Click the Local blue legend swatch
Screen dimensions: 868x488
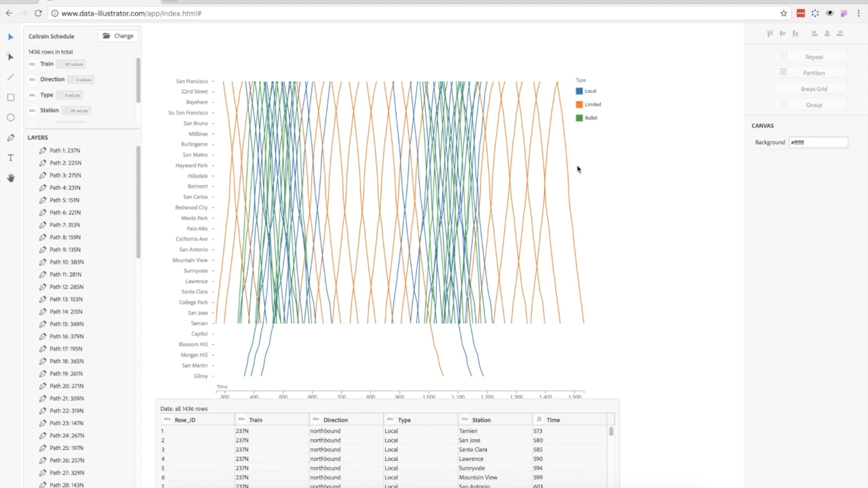[x=579, y=91]
